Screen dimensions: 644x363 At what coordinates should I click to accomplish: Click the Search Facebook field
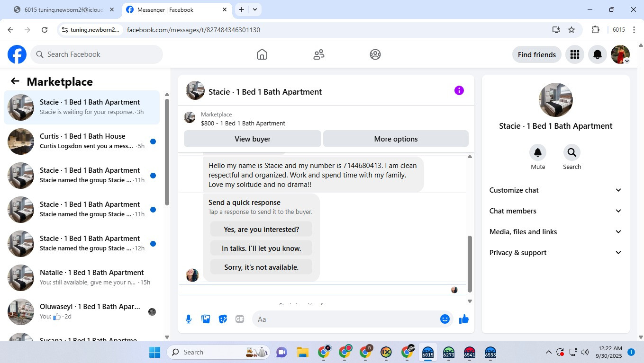point(97,54)
